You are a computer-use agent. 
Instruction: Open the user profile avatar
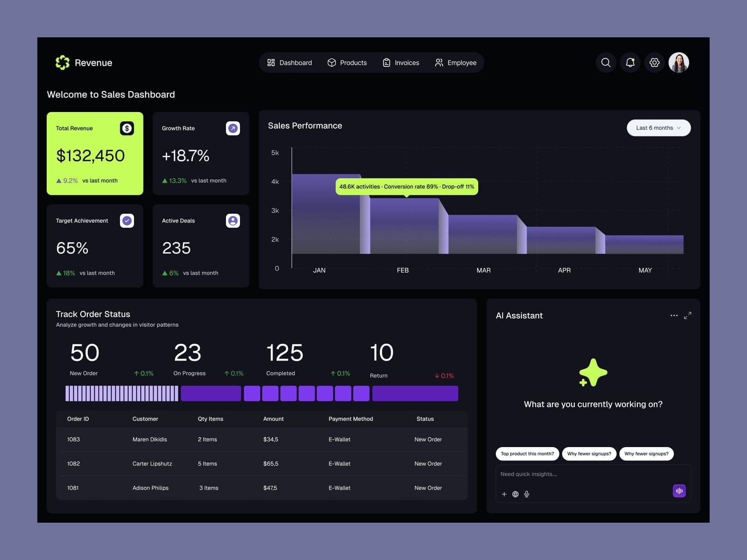(x=679, y=63)
